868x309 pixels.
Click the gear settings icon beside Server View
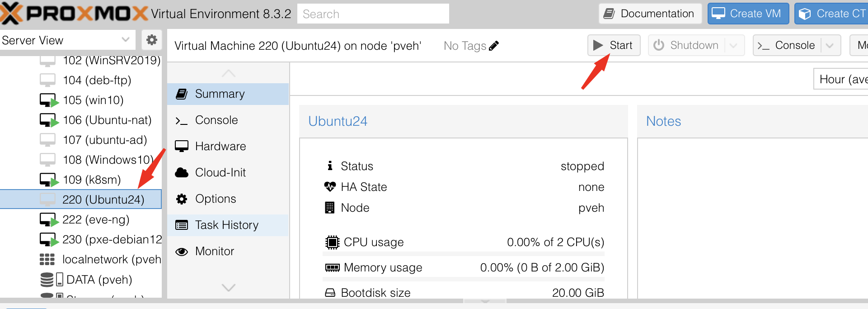[152, 40]
